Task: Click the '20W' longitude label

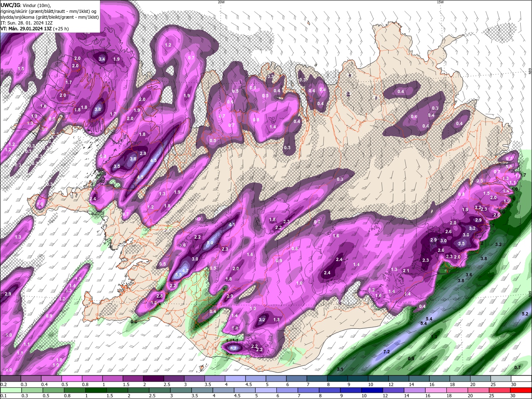Action: 221,2
